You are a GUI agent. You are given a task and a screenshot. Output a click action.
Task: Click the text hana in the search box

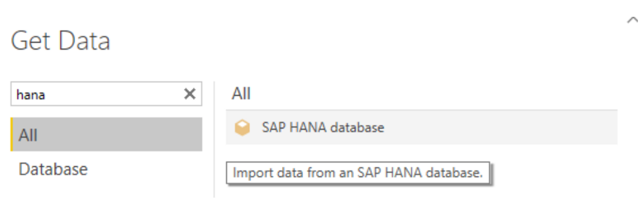point(31,95)
